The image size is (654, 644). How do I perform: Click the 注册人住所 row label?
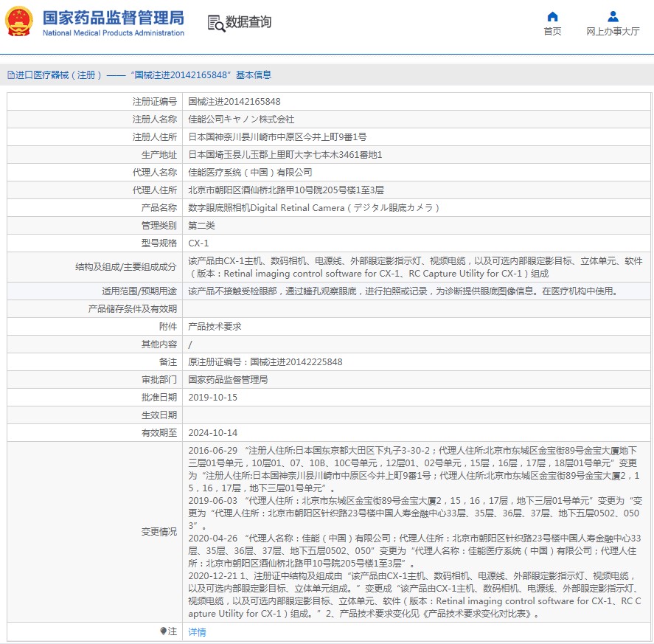tap(154, 137)
